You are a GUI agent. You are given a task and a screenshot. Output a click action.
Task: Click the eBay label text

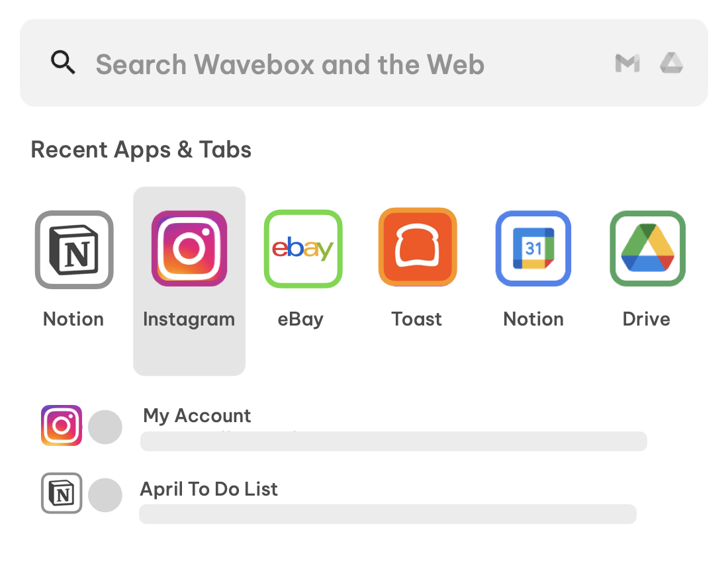point(300,319)
